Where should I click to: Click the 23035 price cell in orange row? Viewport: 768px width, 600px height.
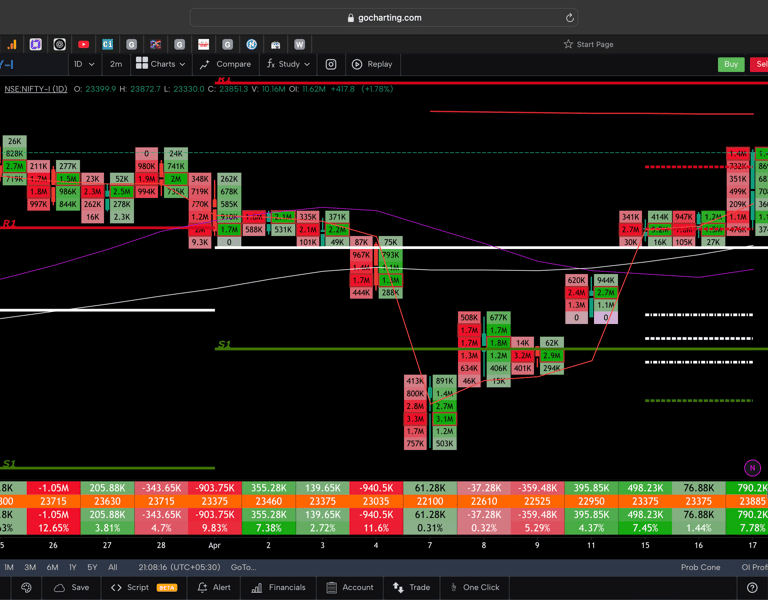376,501
